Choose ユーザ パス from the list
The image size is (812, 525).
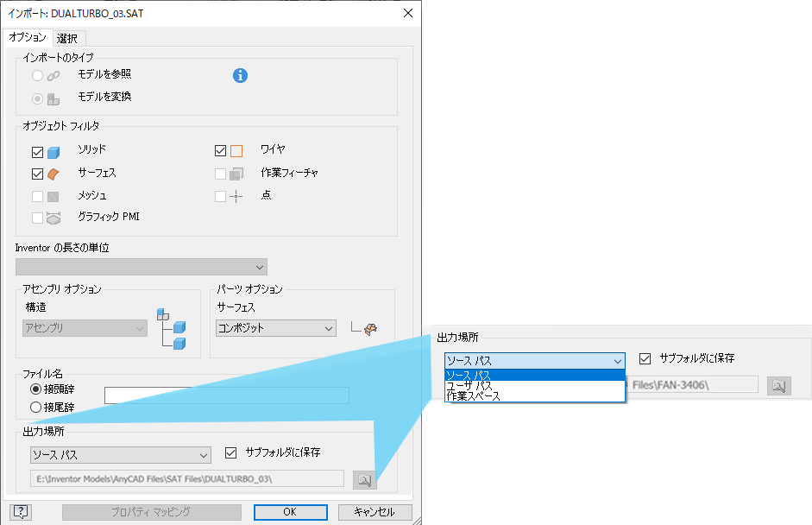pos(535,386)
